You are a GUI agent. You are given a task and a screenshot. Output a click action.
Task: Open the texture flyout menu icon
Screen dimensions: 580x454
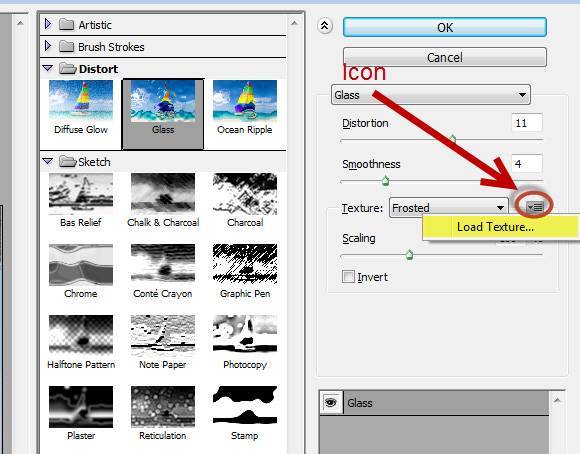tap(535, 207)
